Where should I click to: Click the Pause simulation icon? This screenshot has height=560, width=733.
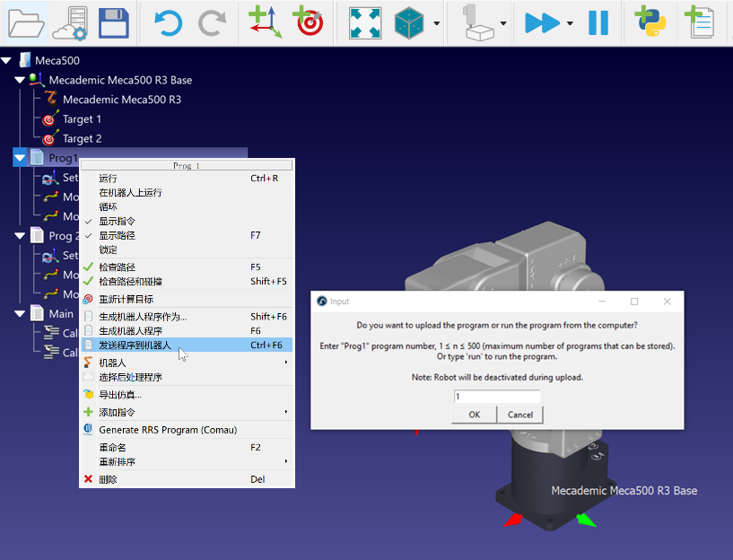(x=598, y=22)
